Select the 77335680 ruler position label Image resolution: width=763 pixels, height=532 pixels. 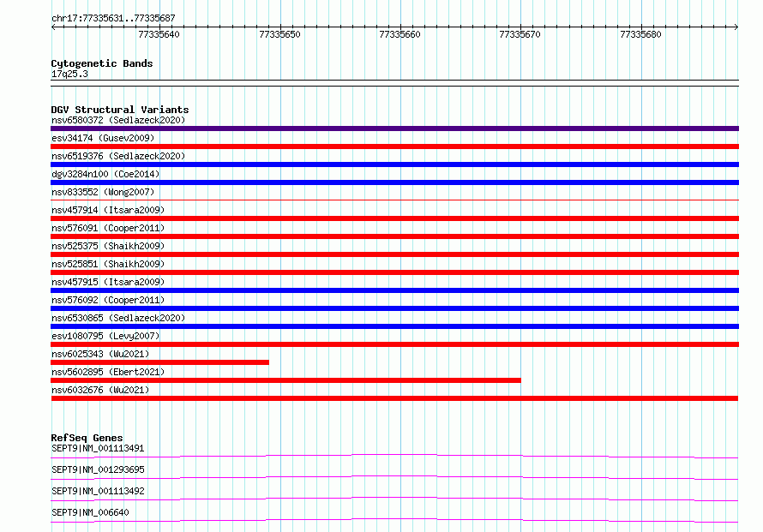tap(640, 34)
